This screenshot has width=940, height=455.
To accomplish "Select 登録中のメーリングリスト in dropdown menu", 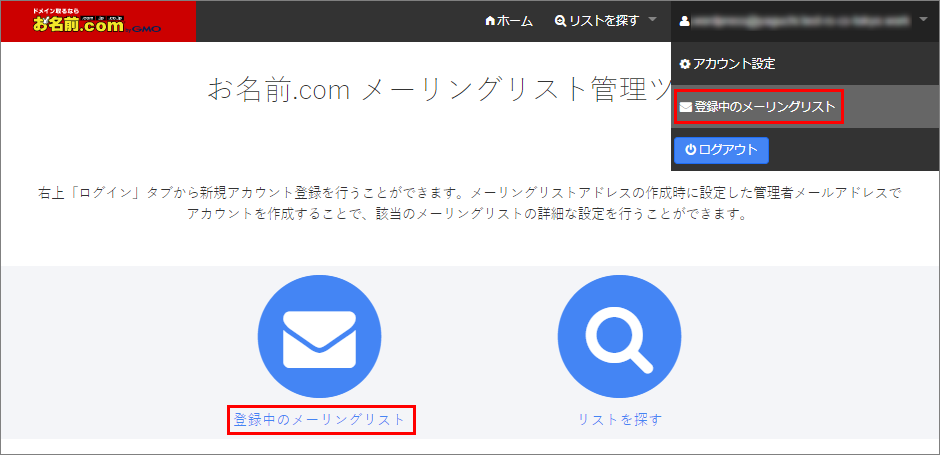I will [758, 107].
